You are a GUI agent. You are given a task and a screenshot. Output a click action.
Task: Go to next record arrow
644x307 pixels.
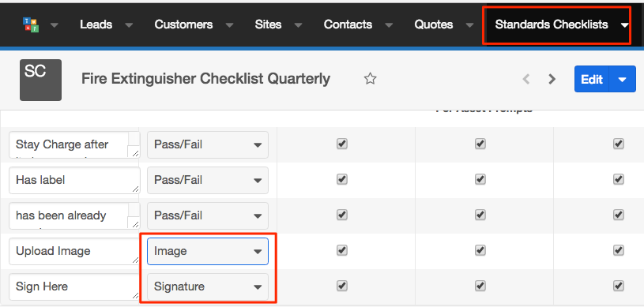[x=552, y=79]
